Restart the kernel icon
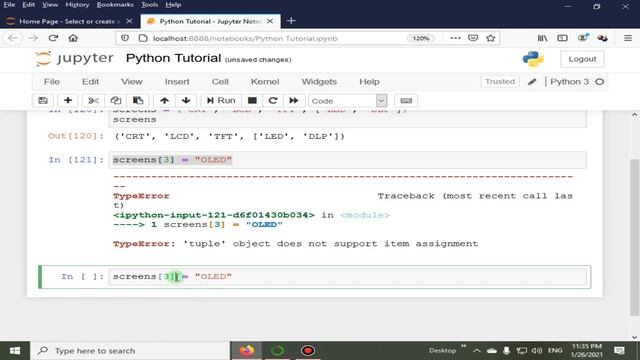640x360 pixels. [x=273, y=100]
